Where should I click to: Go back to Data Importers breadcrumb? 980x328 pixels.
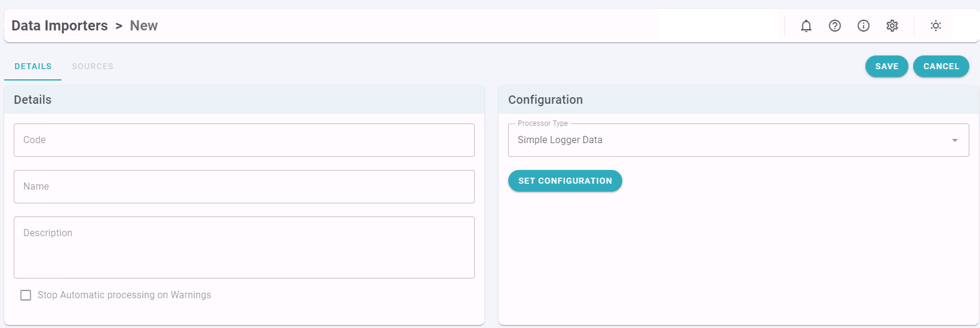[60, 26]
